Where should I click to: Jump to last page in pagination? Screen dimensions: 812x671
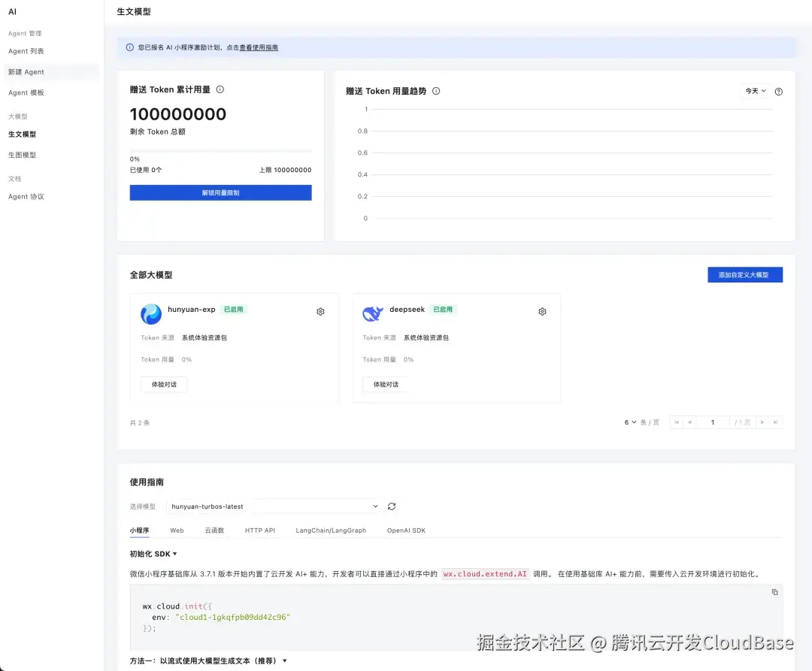click(777, 422)
